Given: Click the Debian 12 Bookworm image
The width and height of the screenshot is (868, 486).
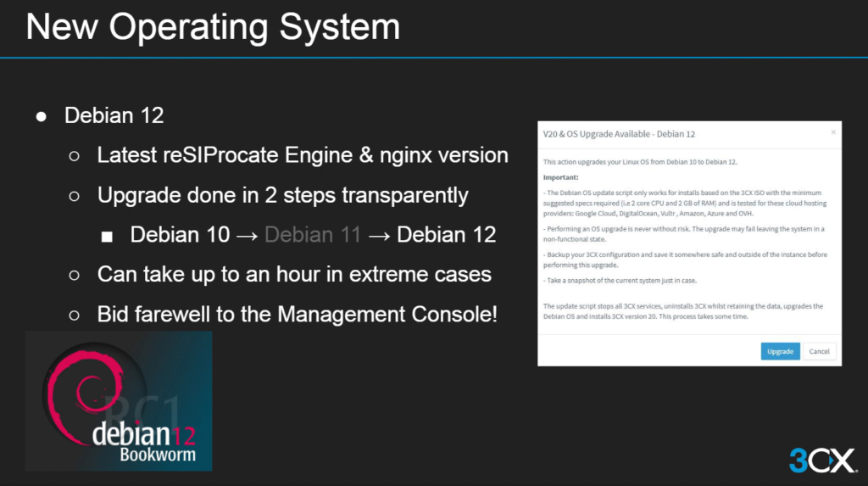Looking at the screenshot, I should [x=119, y=400].
